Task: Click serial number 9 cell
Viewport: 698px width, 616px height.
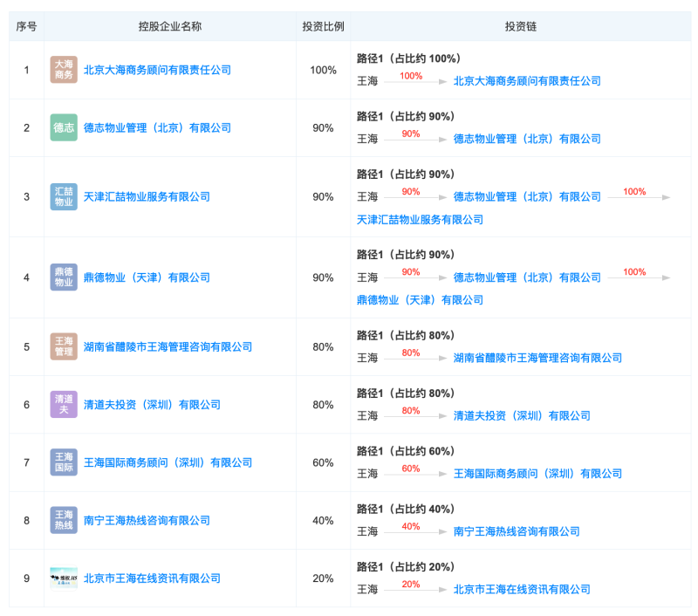Action: [x=27, y=578]
